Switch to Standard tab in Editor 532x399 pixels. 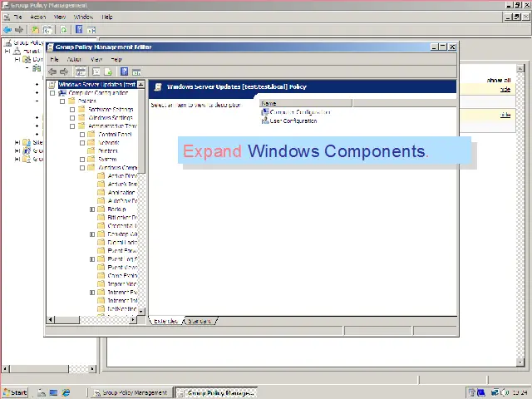(199, 321)
